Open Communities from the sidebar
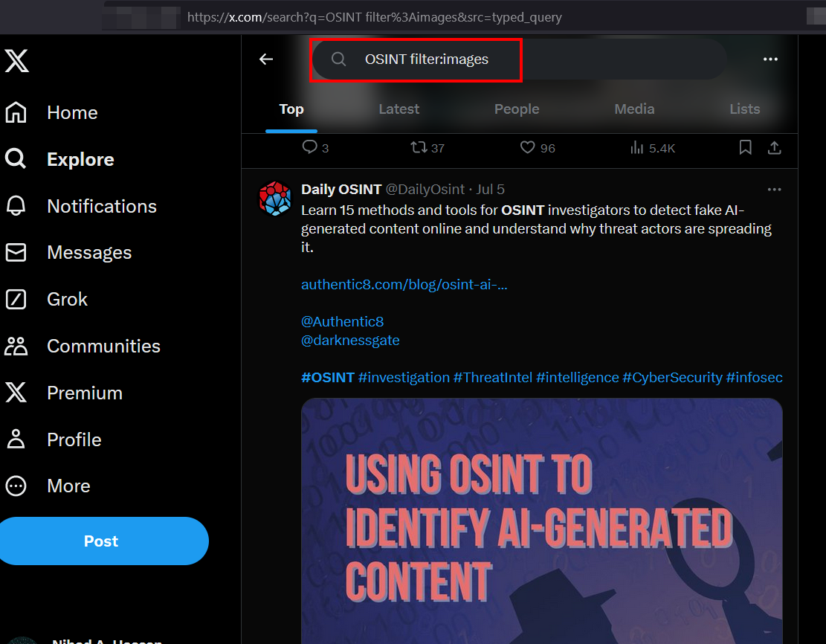The height and width of the screenshot is (644, 826). pos(83,346)
